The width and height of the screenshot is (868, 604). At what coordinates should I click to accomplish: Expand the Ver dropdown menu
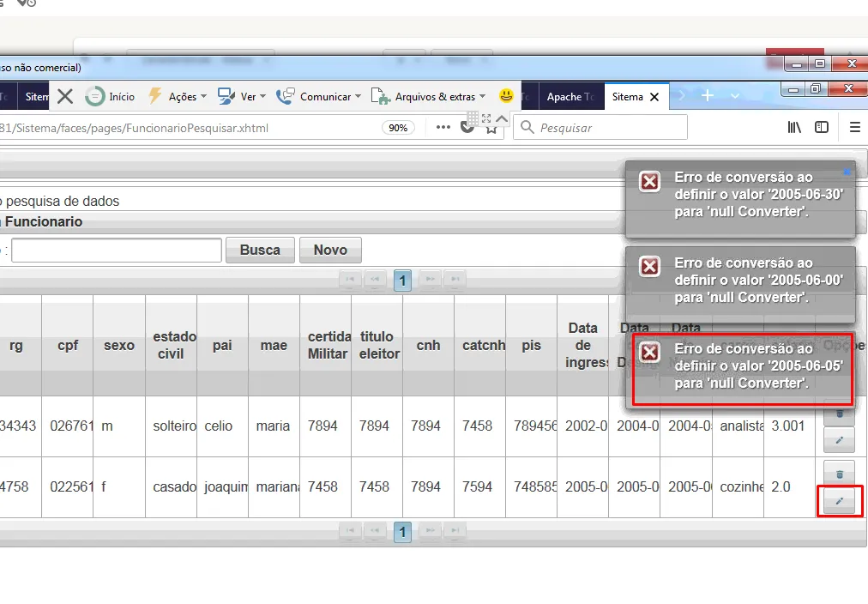pyautogui.click(x=242, y=97)
